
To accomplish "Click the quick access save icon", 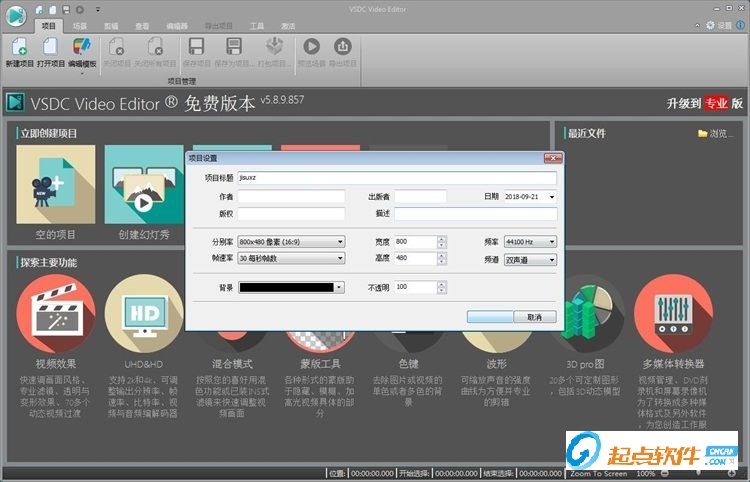I will click(x=66, y=10).
